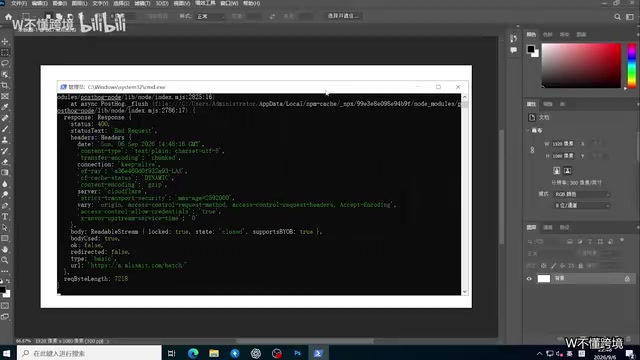This screenshot has width=640, height=360.
Task: Select the Rectangle shape tool
Action: coord(5,238)
